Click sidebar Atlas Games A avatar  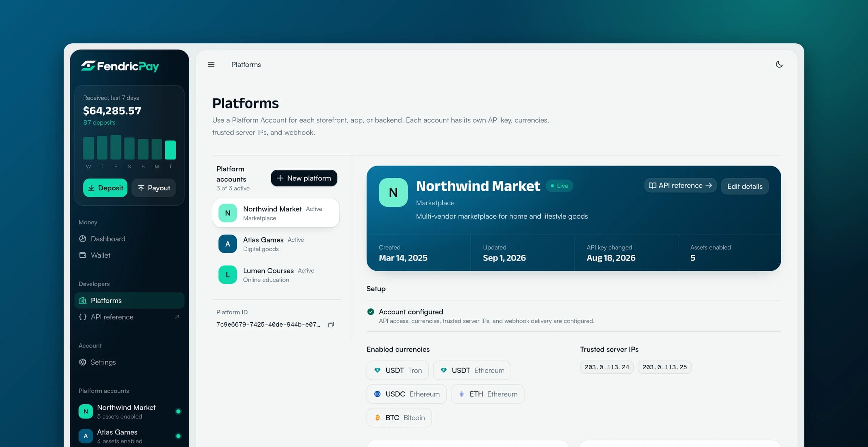tap(86, 436)
